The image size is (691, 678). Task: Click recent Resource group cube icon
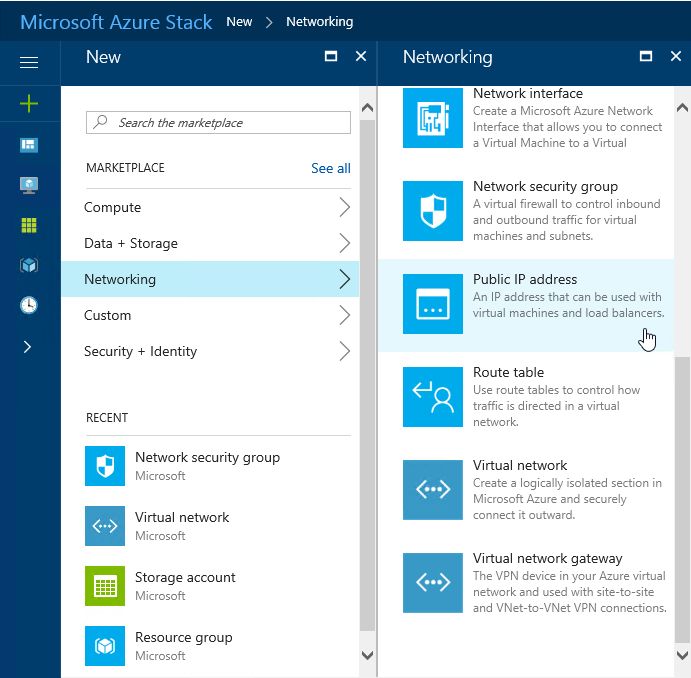point(105,646)
